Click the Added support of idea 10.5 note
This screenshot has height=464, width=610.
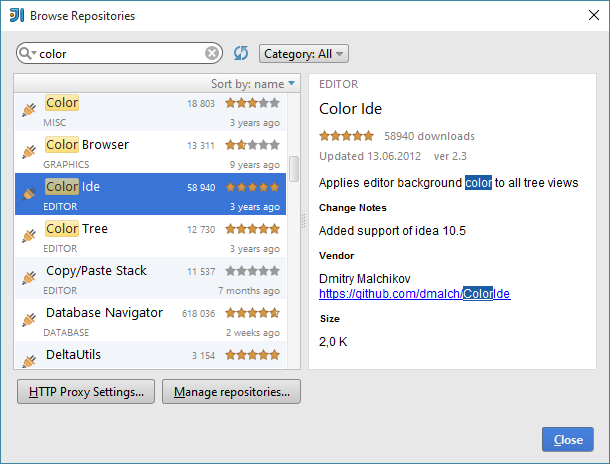[392, 231]
